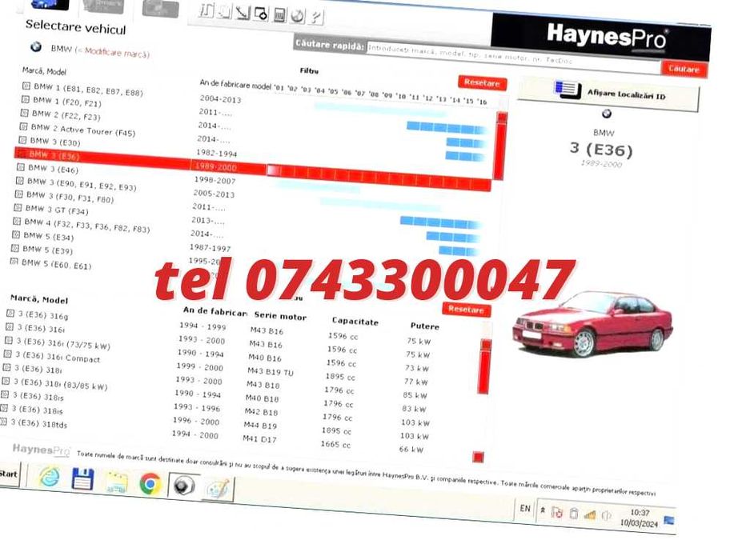Click the Afișare Localizări ID button
730x560 pixels.
tap(608, 94)
